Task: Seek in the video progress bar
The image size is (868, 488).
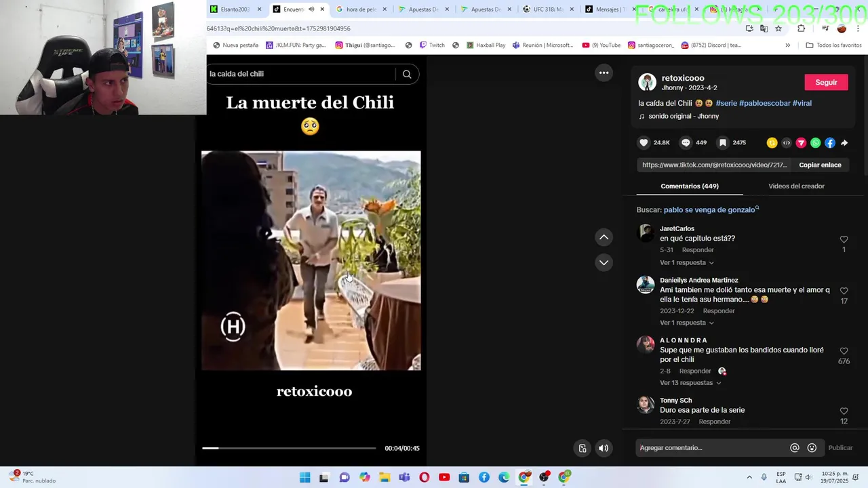Action: (x=288, y=448)
